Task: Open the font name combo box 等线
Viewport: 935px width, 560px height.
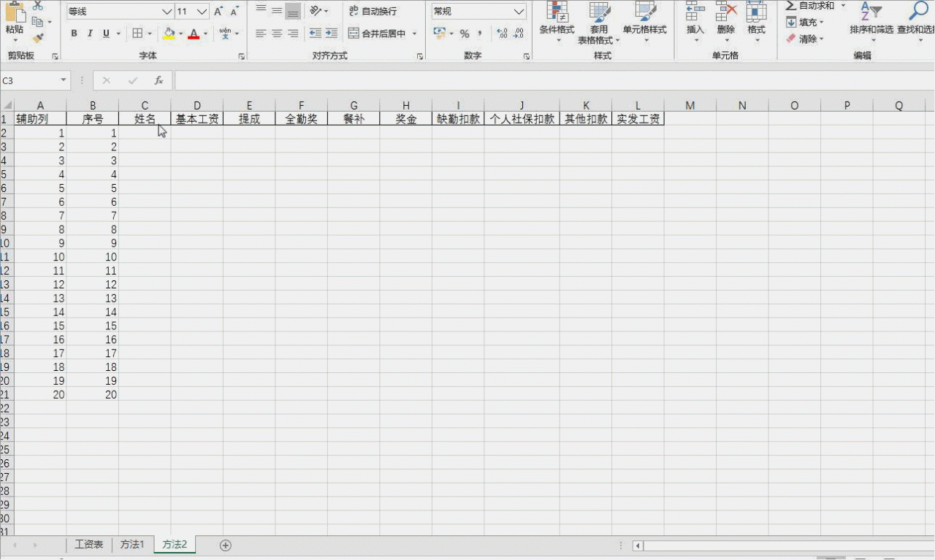Action: coord(120,12)
